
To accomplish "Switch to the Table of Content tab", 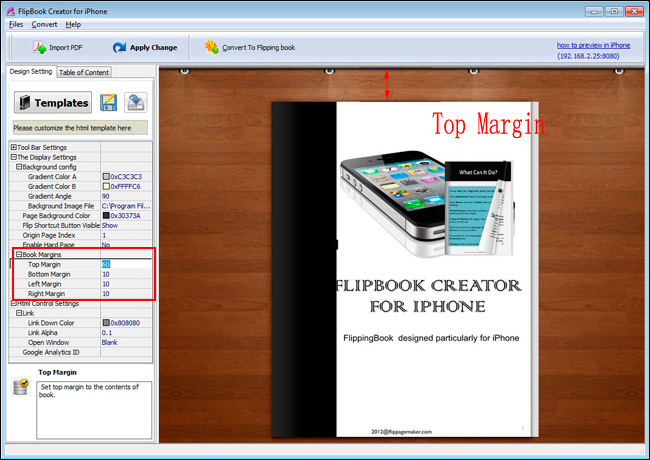I will click(84, 72).
